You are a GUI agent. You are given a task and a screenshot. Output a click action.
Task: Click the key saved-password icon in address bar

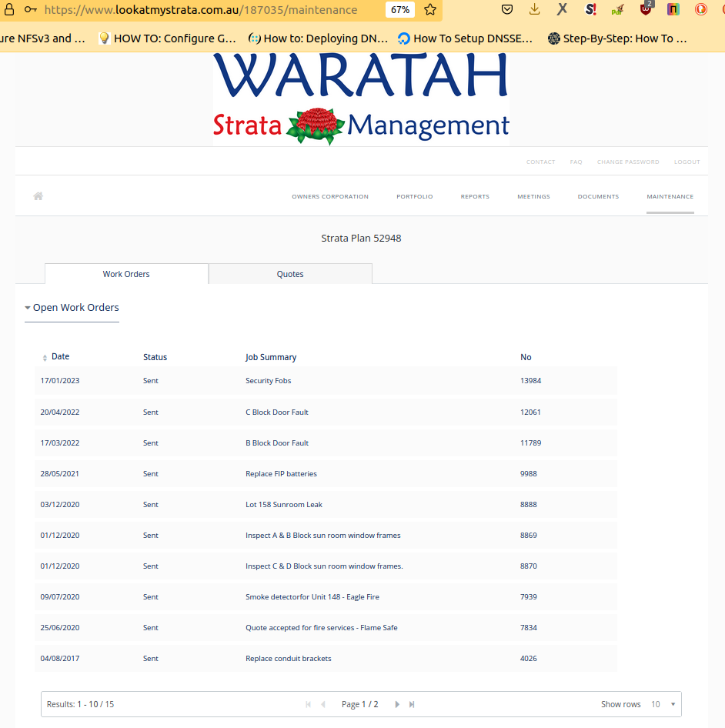[31, 10]
